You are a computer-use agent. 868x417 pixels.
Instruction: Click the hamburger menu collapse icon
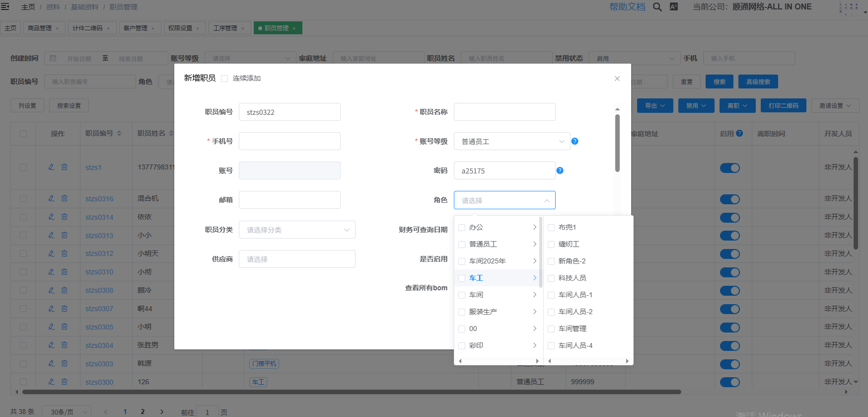point(5,7)
